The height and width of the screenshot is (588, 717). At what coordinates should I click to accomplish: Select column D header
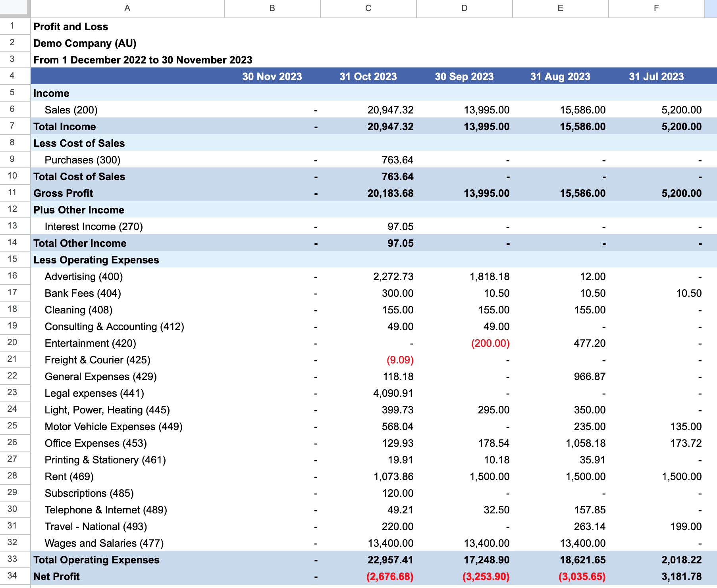click(465, 8)
